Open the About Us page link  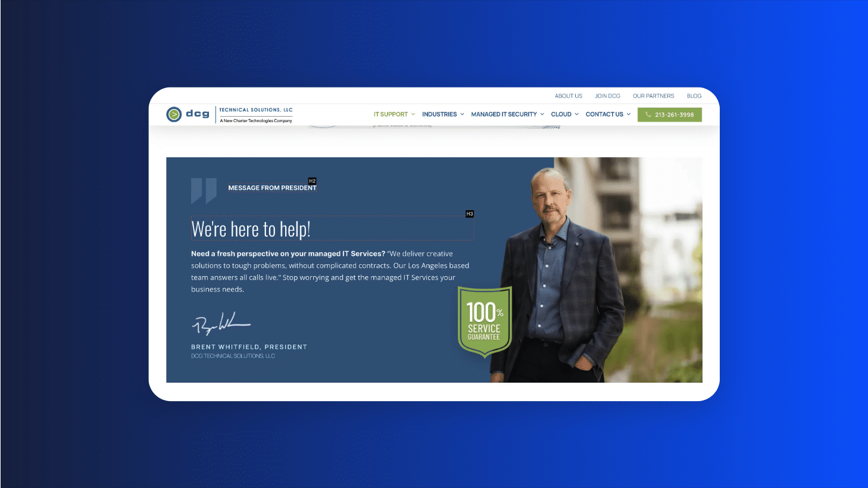(x=569, y=96)
